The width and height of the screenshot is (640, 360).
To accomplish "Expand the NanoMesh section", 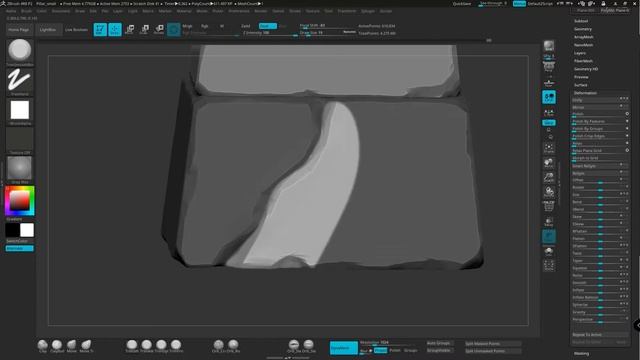I will tap(583, 45).
